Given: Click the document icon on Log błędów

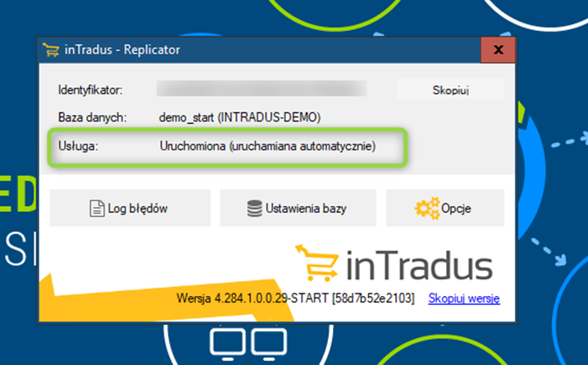Looking at the screenshot, I should (x=97, y=208).
